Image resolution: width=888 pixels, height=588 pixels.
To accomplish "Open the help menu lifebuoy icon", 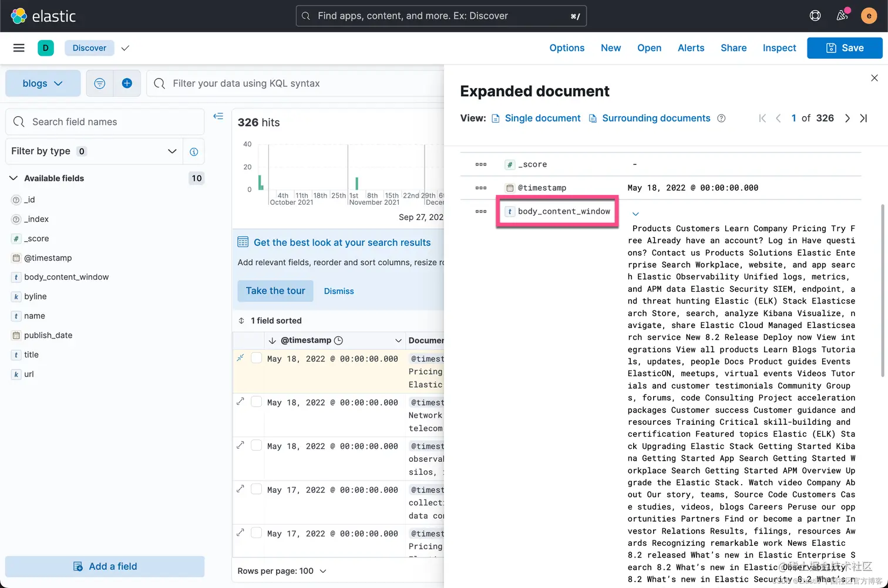I will coord(815,16).
